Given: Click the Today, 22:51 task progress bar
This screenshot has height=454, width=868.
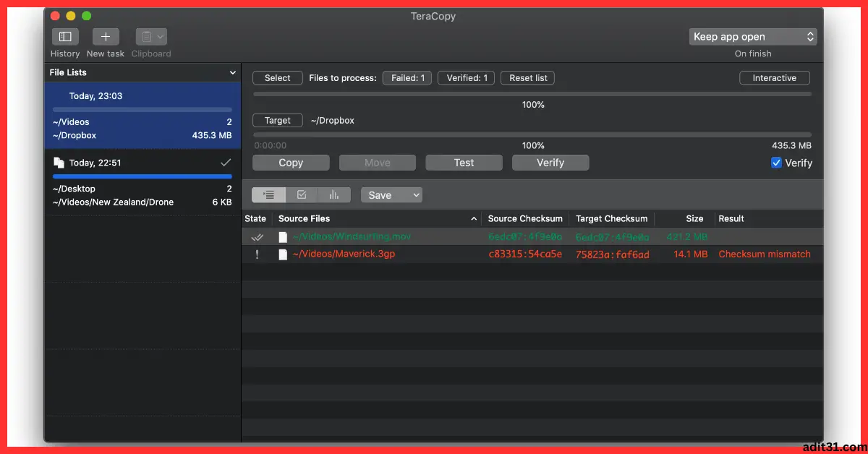Looking at the screenshot, I should pyautogui.click(x=142, y=176).
